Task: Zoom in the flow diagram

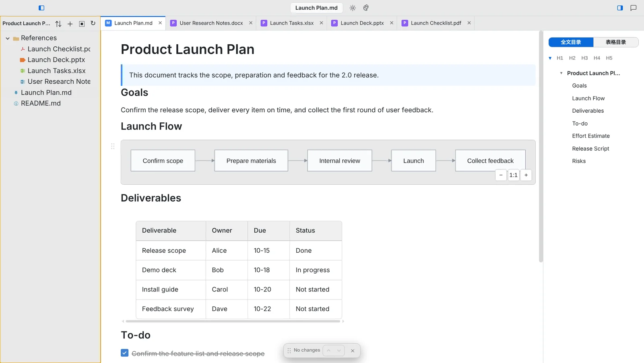Action: 526,175
